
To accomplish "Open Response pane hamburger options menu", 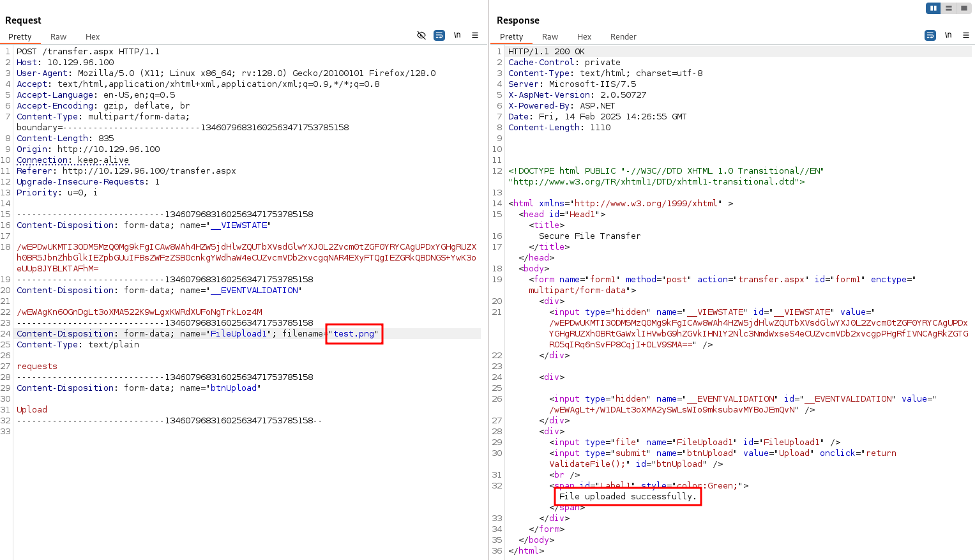I will tap(966, 35).
